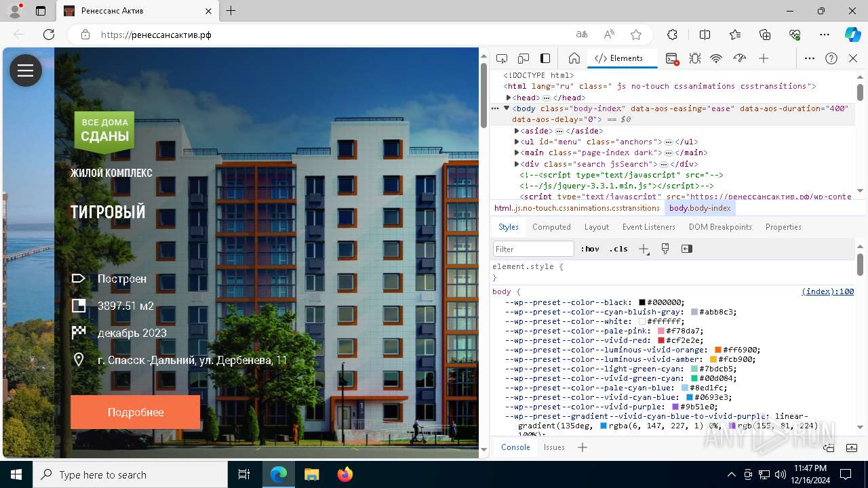Switch to the Console drawer tab
This screenshot has width=868, height=488.
(515, 447)
